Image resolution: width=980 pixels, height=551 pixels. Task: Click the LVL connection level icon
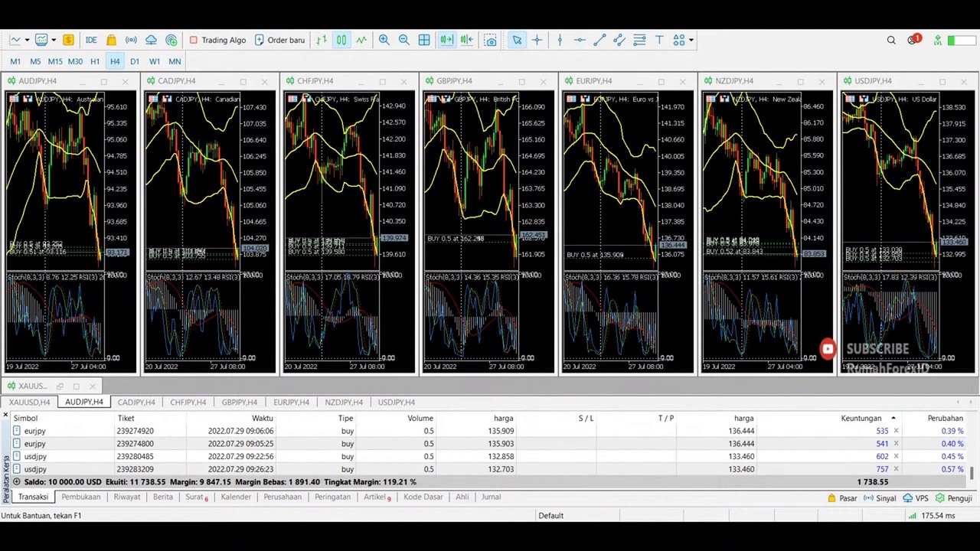tap(938, 40)
